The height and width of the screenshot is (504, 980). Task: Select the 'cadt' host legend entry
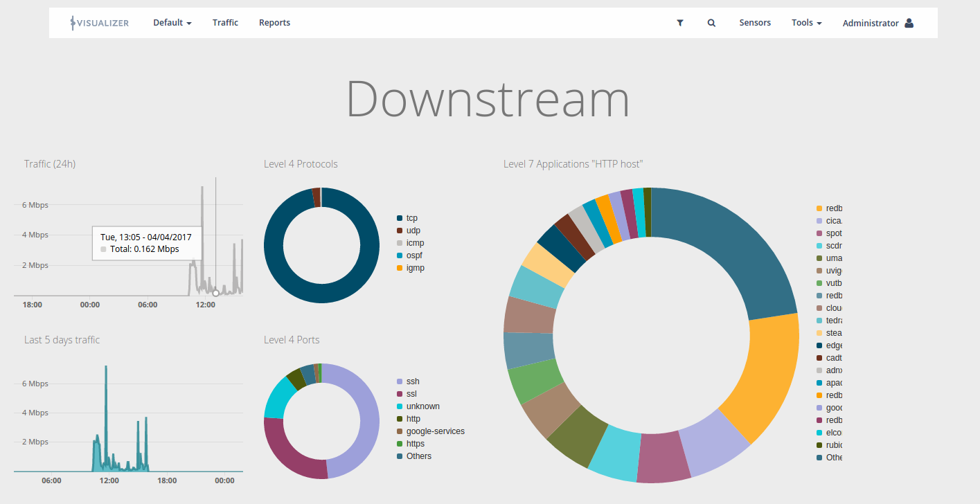pyautogui.click(x=829, y=358)
